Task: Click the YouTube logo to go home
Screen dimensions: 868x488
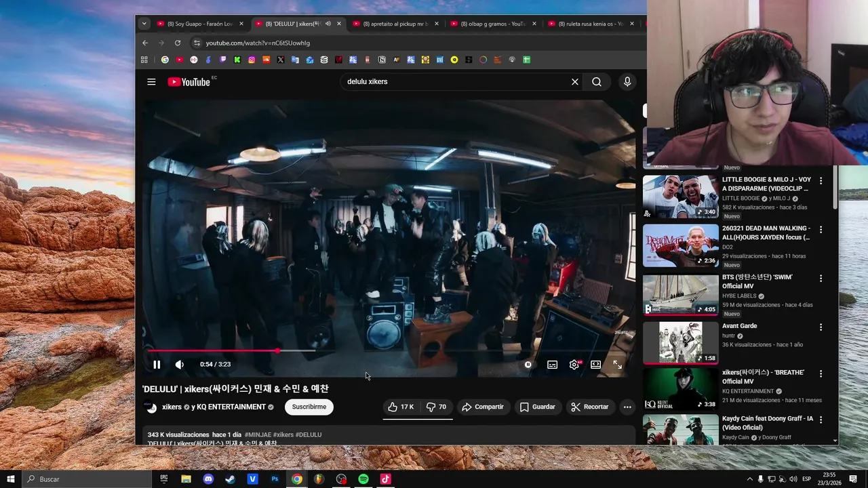Action: coord(189,82)
